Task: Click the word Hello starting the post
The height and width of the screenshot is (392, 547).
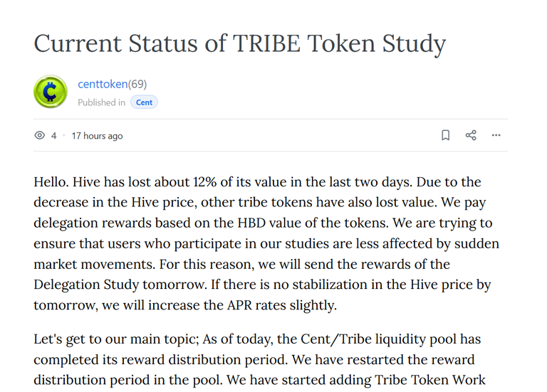Action: click(51, 182)
